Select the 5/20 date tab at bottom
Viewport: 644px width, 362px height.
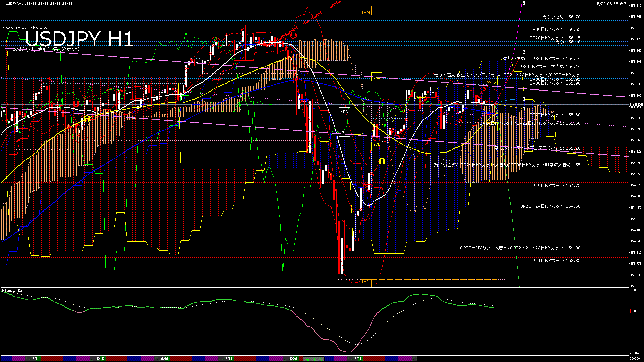click(x=293, y=359)
